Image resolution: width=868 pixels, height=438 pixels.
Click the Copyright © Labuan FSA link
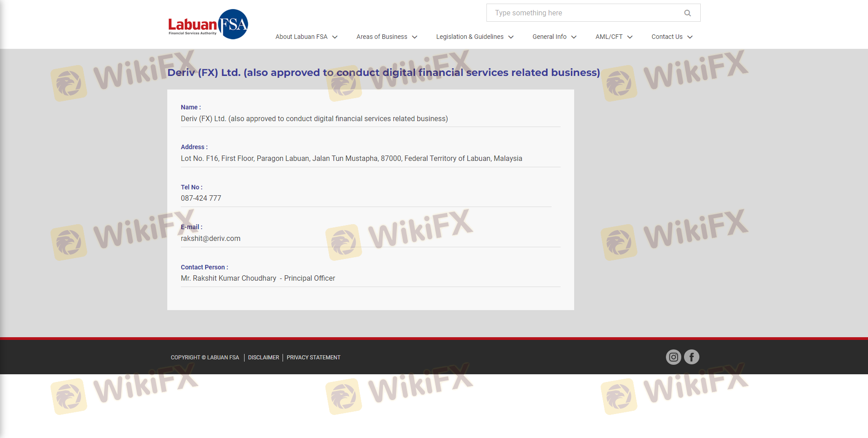[205, 358]
